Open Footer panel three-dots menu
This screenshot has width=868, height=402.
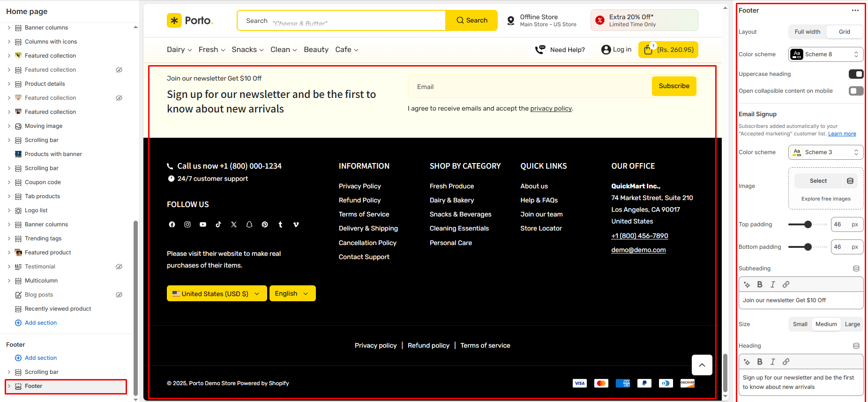click(855, 10)
